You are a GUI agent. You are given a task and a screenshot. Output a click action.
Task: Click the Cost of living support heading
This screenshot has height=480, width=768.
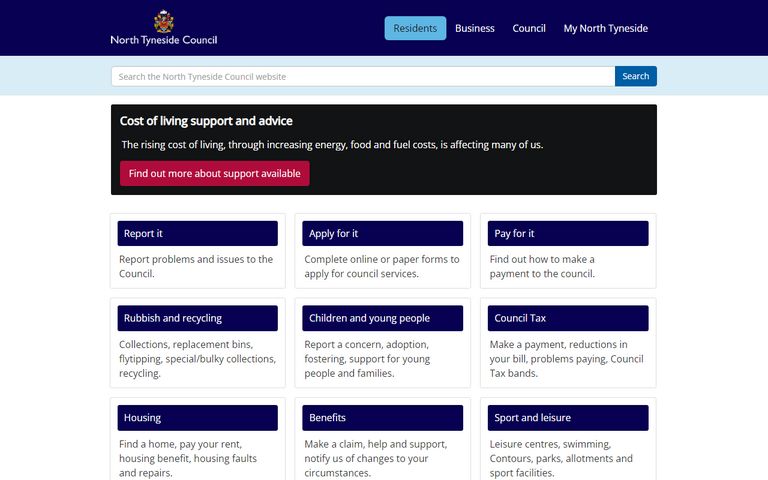pyautogui.click(x=206, y=121)
